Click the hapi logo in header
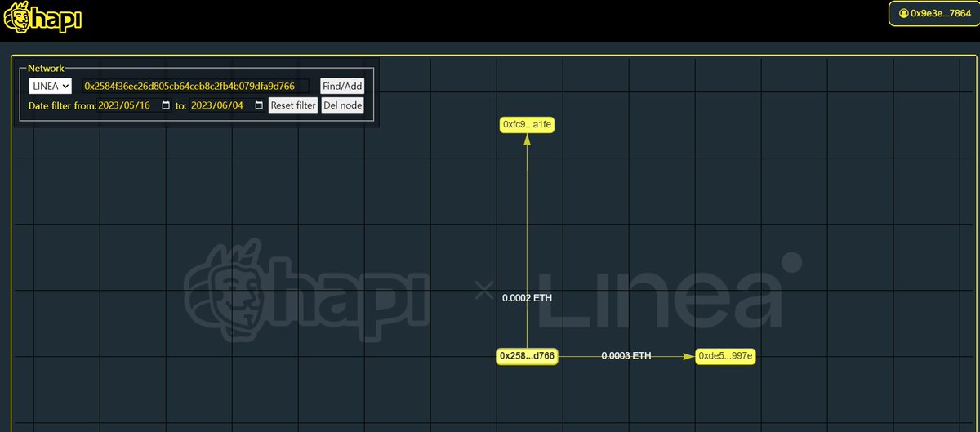Screen dimensions: 980x432 [42, 16]
